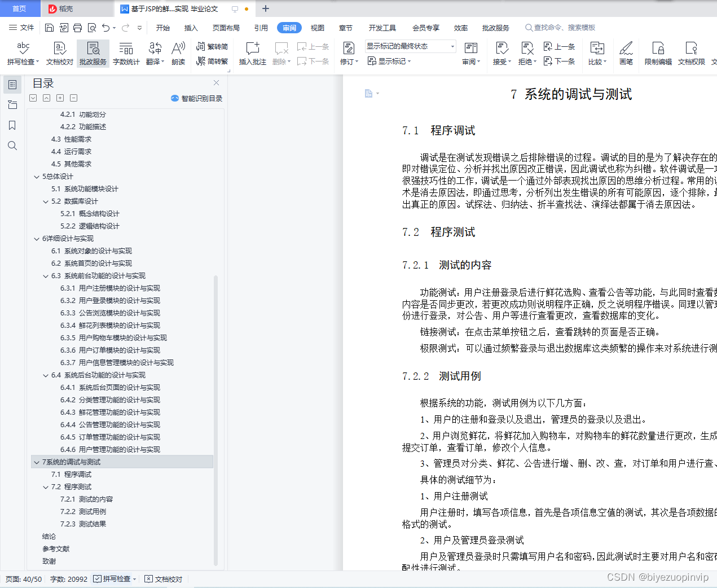Click the Redo arrow icon

click(125, 28)
